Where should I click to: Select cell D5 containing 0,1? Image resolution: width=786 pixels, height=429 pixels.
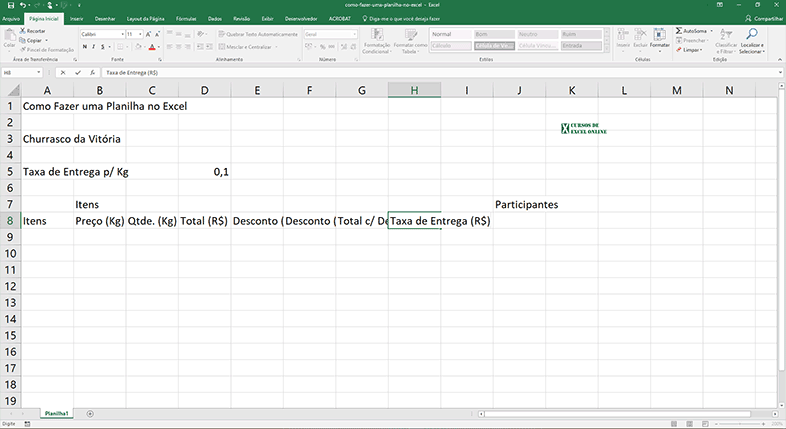coord(205,172)
